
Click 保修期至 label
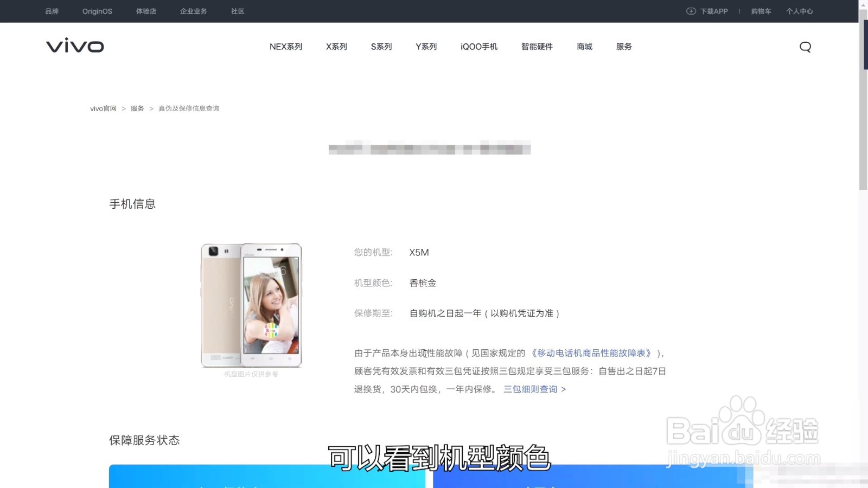[x=373, y=313]
